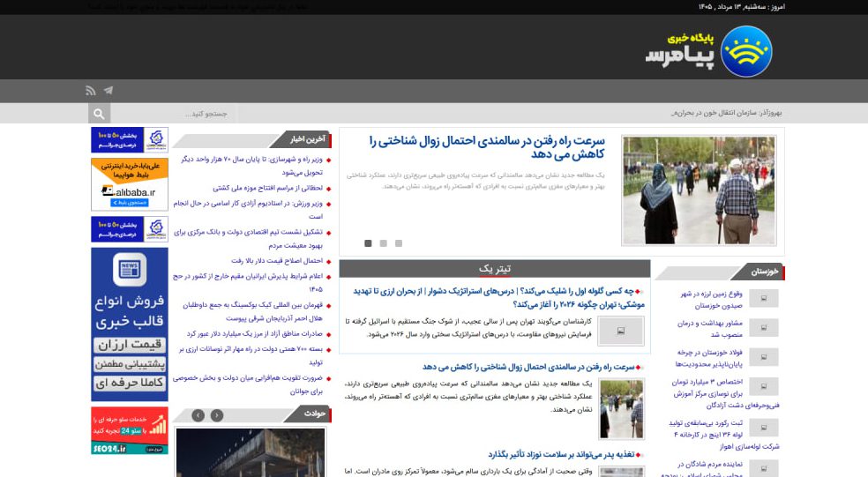Open news about Hajj conditions for Iranians abroad

(x=248, y=283)
